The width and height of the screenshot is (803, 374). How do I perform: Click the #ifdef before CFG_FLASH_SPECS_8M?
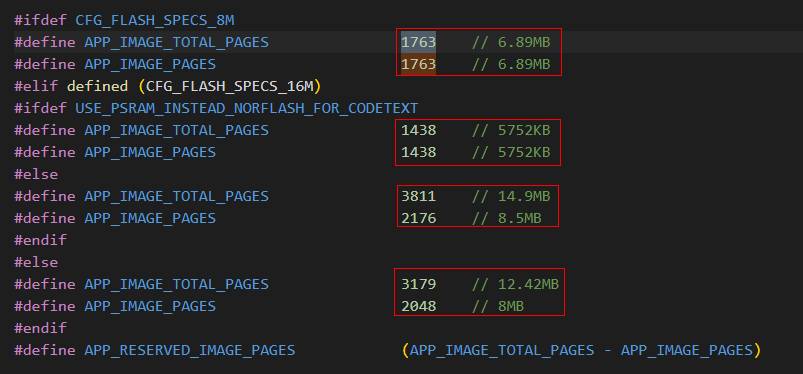click(x=40, y=20)
